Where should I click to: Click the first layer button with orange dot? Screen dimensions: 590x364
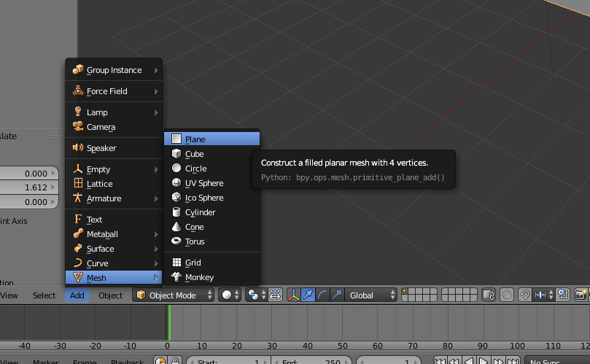click(x=405, y=292)
